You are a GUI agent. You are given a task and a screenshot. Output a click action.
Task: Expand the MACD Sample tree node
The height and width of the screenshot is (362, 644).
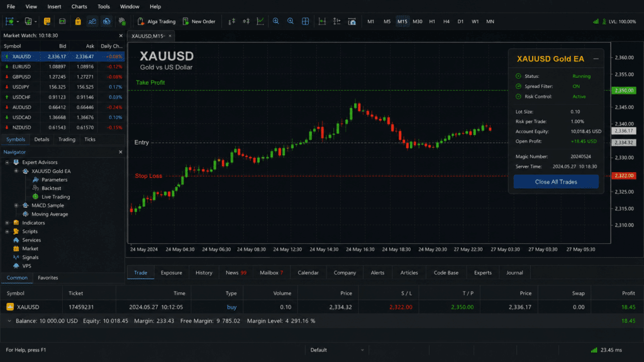click(x=16, y=206)
